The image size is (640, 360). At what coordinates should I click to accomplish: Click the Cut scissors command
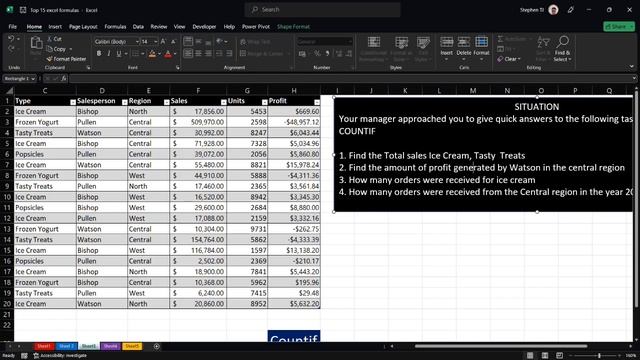pyautogui.click(x=54, y=39)
